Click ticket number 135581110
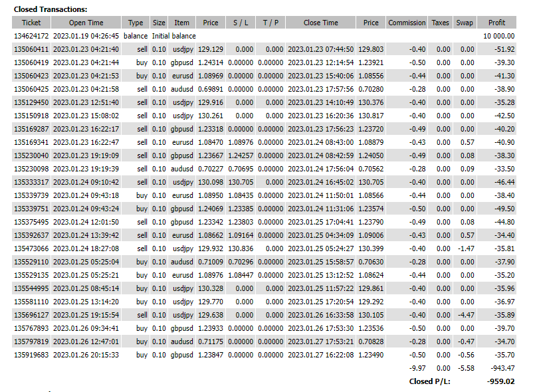Screen dimensions: 533x392 click(x=31, y=302)
